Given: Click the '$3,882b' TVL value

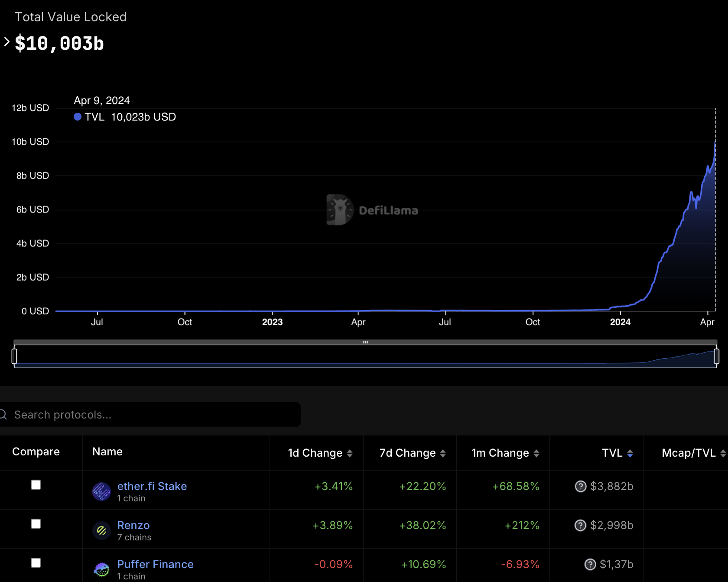Looking at the screenshot, I should click(x=612, y=486).
